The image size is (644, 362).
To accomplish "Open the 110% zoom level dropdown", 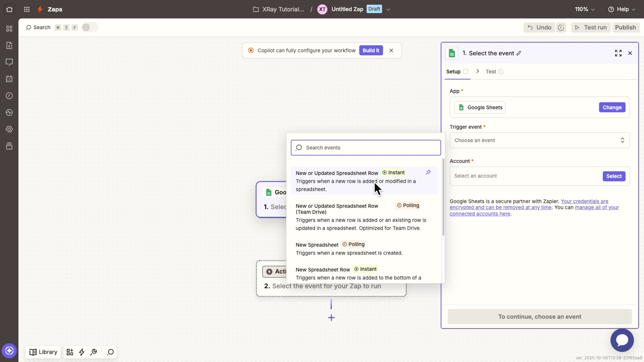I will 584,9.
